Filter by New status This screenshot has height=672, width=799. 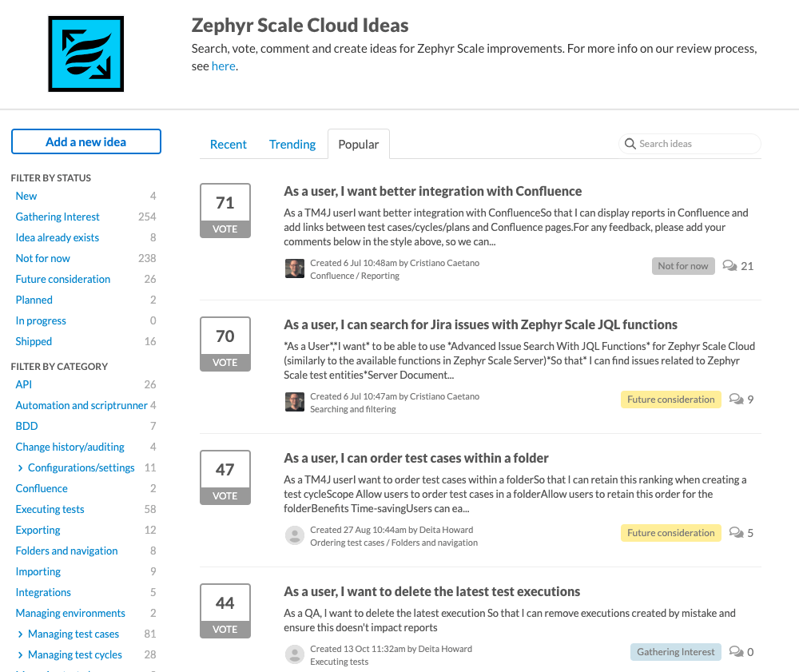[26, 196]
